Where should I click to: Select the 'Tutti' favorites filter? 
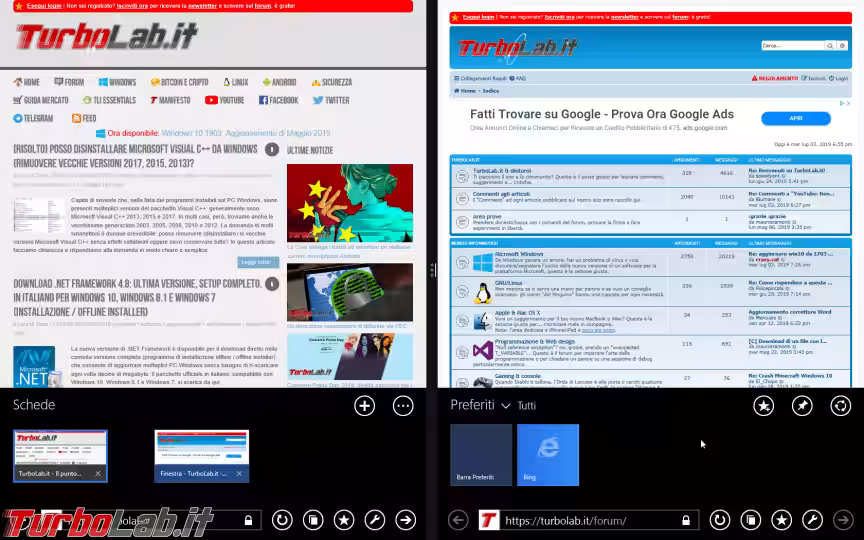[526, 406]
